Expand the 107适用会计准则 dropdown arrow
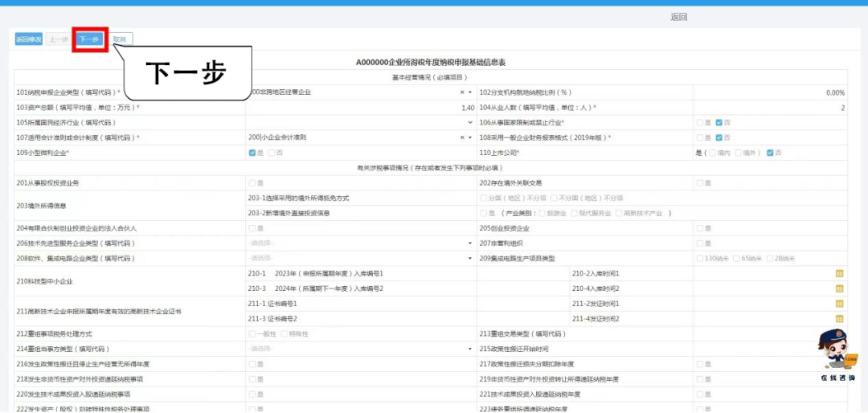868x413 pixels. 470,137
